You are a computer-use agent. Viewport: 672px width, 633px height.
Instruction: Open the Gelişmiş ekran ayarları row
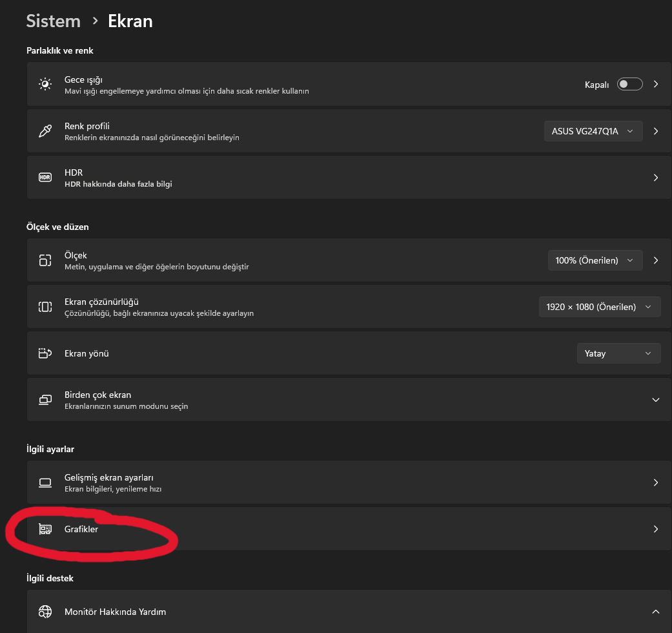tap(349, 483)
